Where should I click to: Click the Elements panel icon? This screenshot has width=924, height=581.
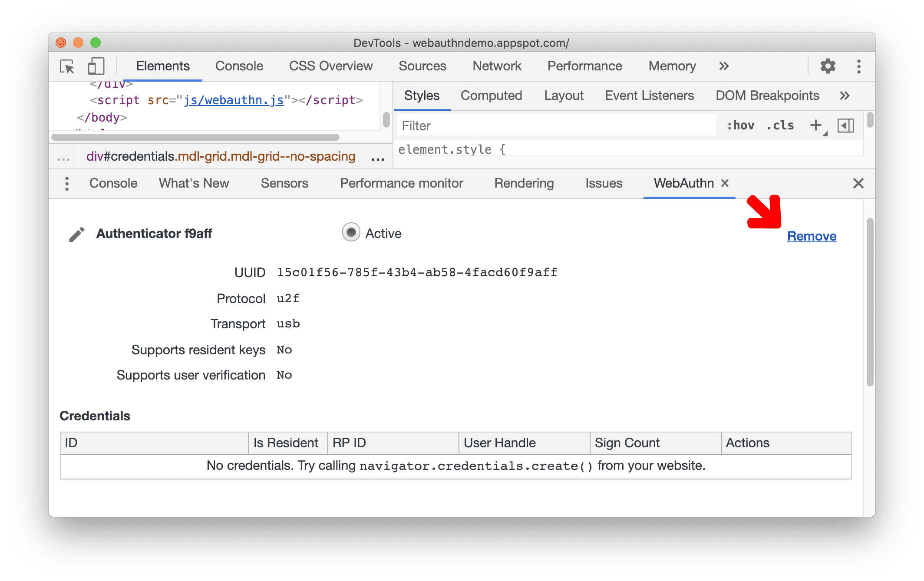coord(162,66)
